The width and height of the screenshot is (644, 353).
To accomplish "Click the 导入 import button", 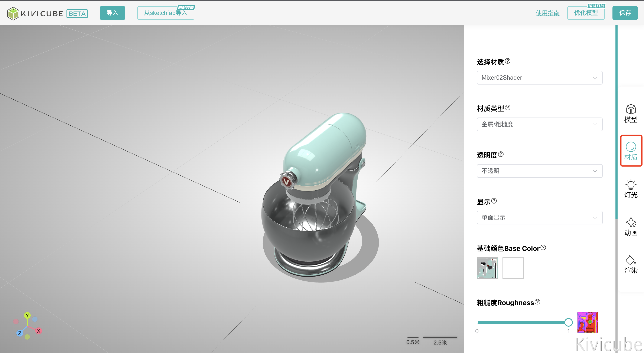I will (x=112, y=13).
